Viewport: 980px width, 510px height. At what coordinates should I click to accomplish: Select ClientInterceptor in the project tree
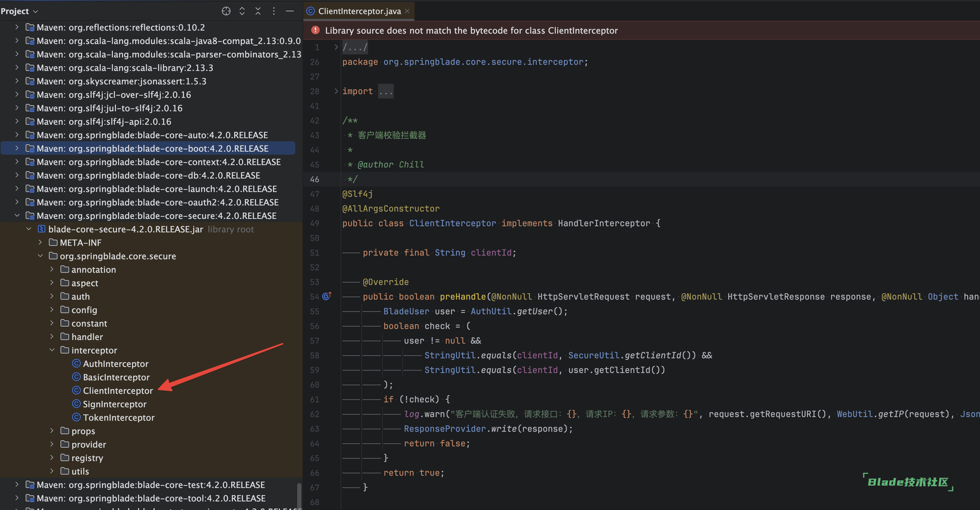pos(118,390)
